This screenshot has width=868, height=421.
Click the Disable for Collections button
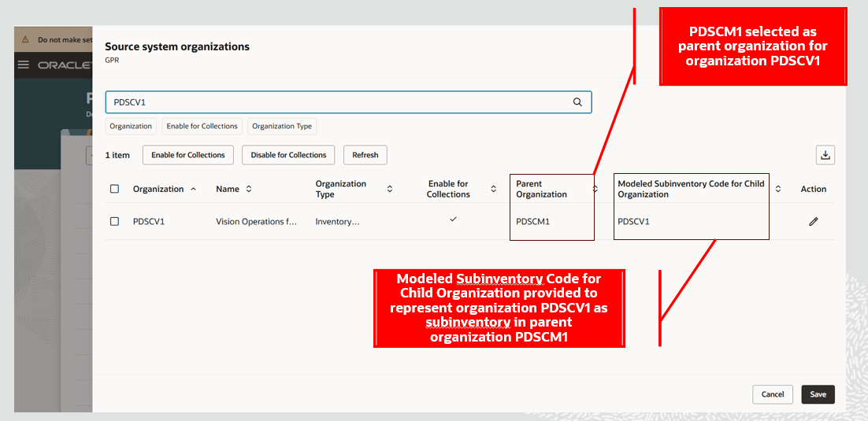(x=288, y=155)
